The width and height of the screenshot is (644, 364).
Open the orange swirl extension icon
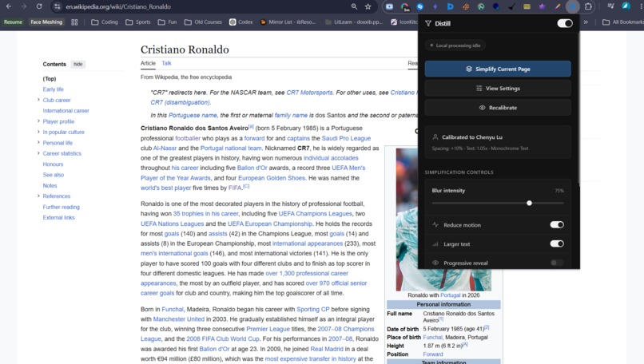[466, 6]
